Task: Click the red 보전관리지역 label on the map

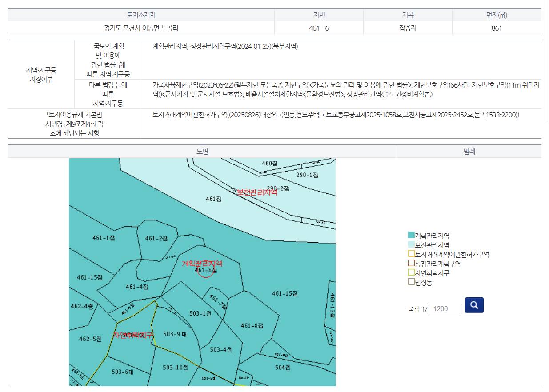Action: pos(257,192)
